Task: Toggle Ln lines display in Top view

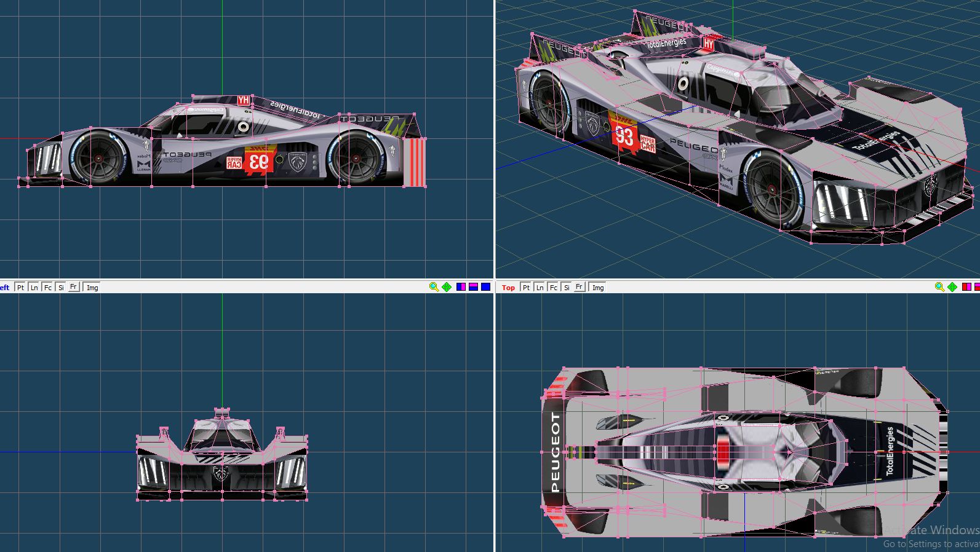Action: 540,288
